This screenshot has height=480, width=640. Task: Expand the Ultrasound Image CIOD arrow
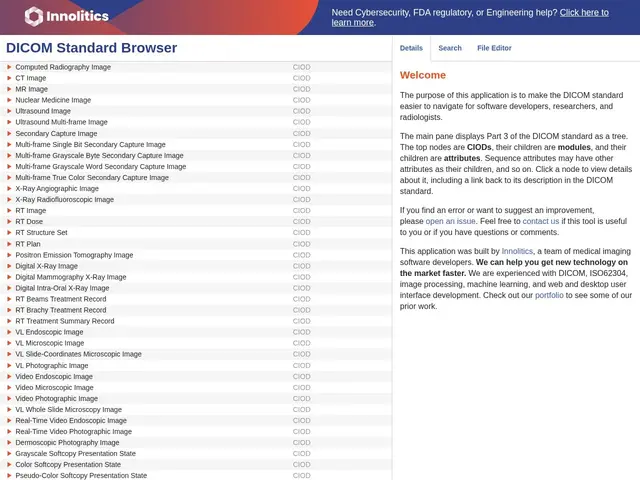[9, 111]
